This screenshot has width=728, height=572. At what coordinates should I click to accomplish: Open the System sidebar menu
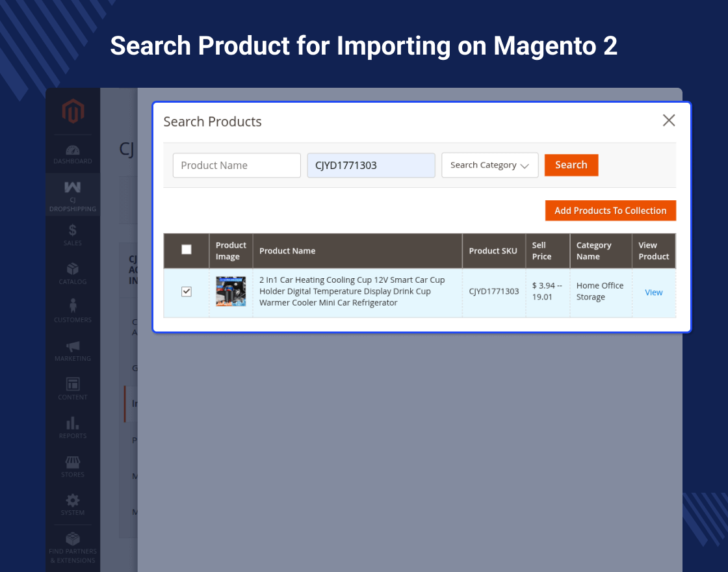[x=73, y=504]
